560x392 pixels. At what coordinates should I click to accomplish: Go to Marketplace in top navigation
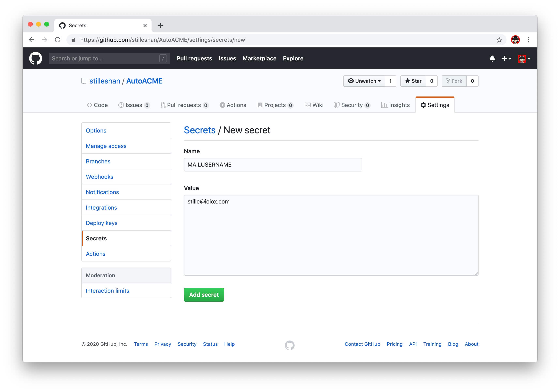tap(259, 59)
